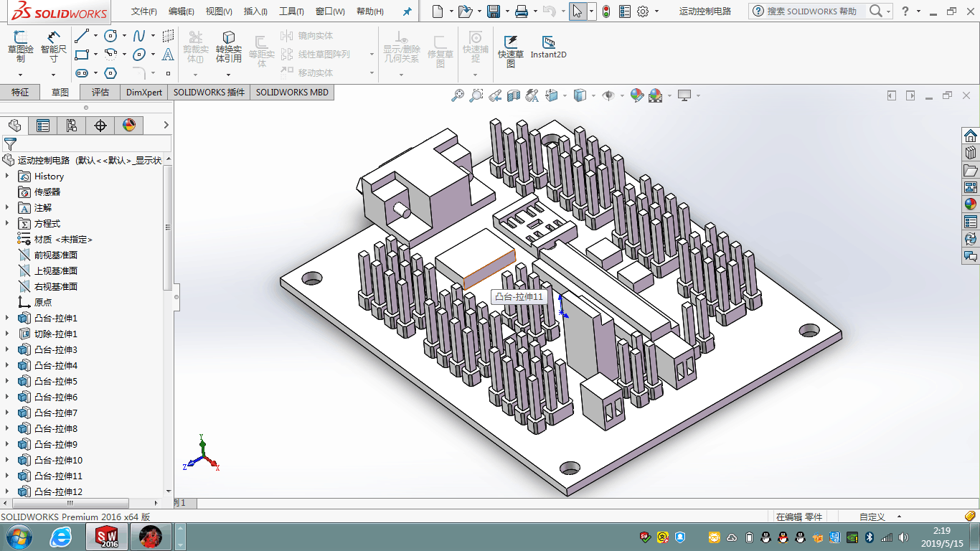Screen dimensions: 980x551
Task: Click the Zoom to Fit magnifier icon
Action: [457, 95]
